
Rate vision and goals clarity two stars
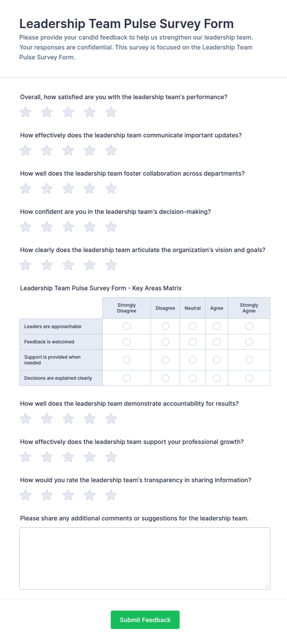47,265
